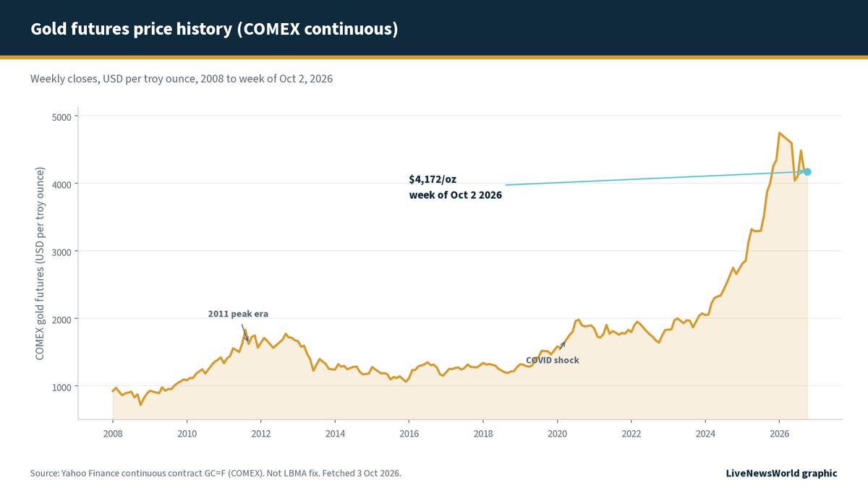Click the x-axis tick label '2020'
Viewport: 868px width, 488px height.
pyautogui.click(x=557, y=434)
